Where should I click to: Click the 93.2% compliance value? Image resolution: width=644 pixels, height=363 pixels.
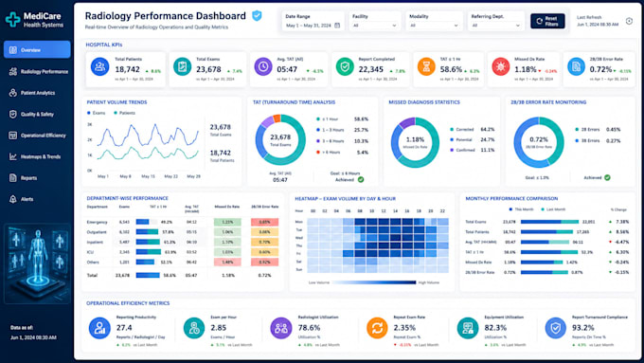582,328
